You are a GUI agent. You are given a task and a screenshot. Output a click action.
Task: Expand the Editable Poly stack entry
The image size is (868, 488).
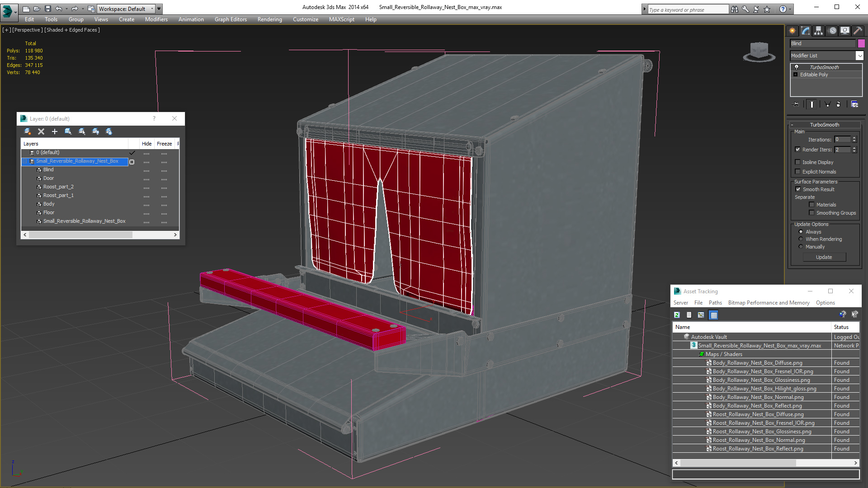click(796, 75)
